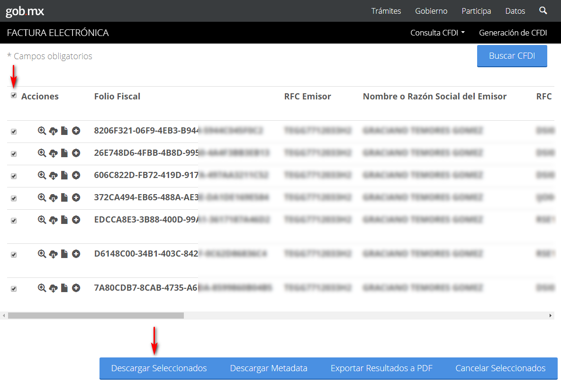This screenshot has width=561, height=392.
Task: Open the Trámites navigation item
Action: tap(386, 11)
